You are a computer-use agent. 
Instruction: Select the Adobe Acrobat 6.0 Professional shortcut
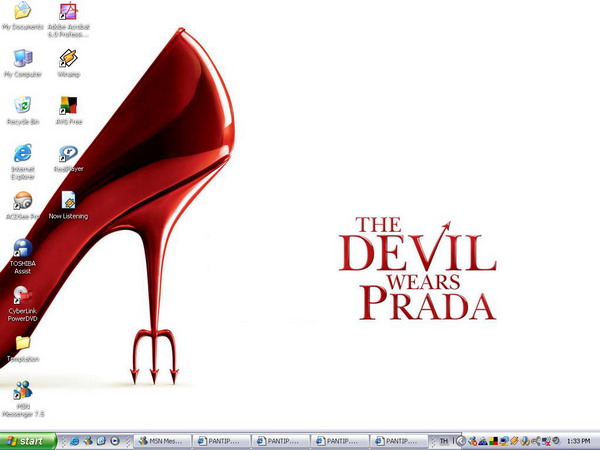coord(68,20)
